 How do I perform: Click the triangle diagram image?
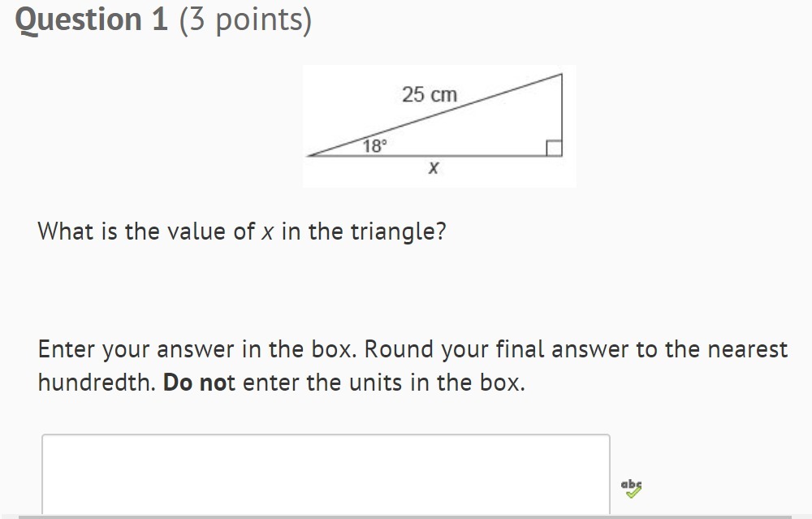tap(439, 126)
